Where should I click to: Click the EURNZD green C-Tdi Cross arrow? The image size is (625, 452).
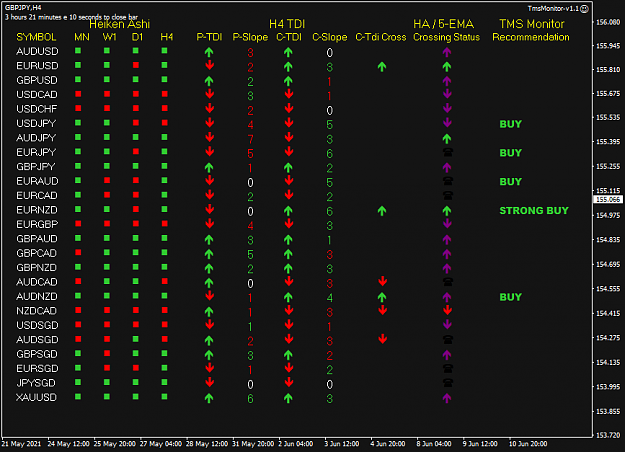point(382,210)
